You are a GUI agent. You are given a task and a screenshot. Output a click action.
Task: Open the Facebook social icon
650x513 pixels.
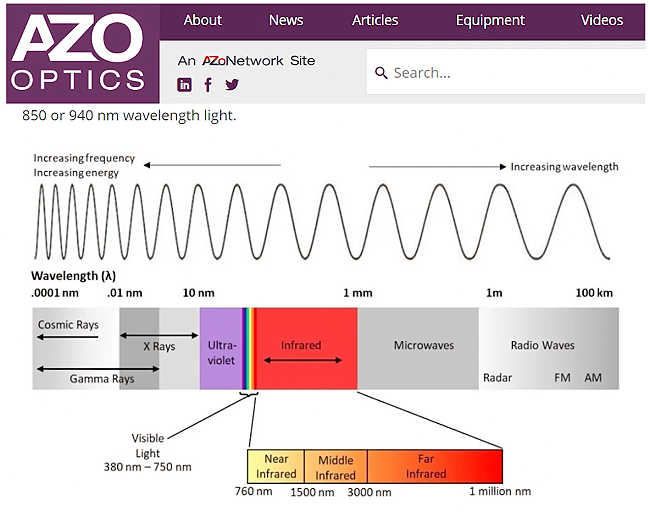(208, 85)
